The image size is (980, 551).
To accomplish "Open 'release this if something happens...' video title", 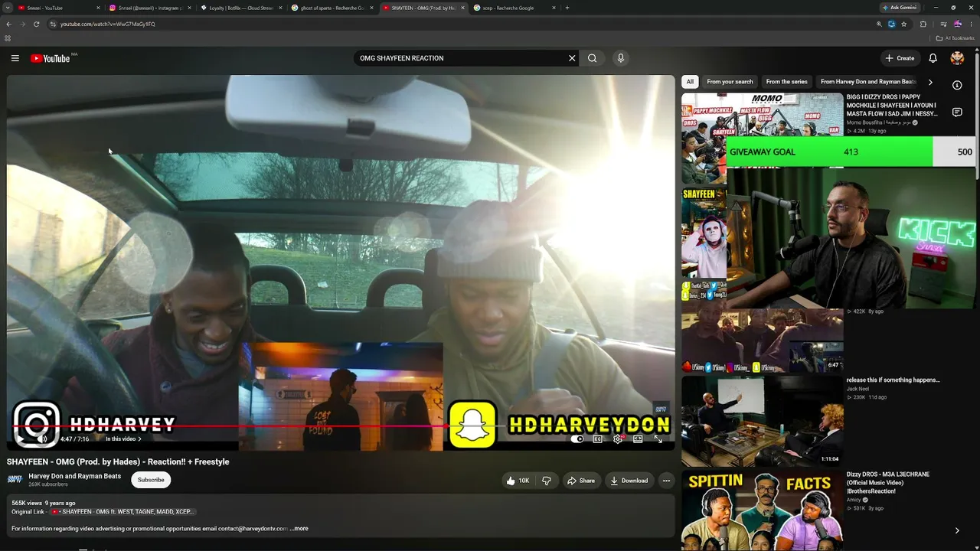I will [893, 380].
